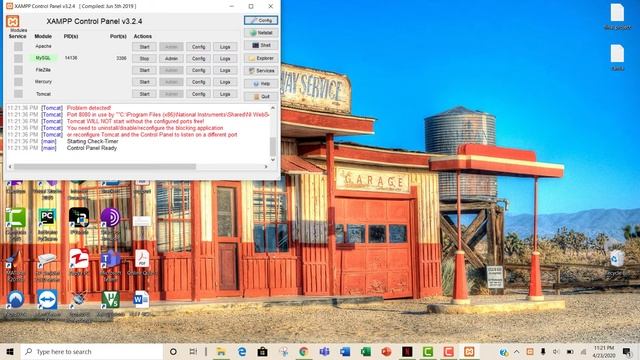The image size is (640, 360).
Task: Switch to PowerPoint in taskbar
Action: point(387,351)
